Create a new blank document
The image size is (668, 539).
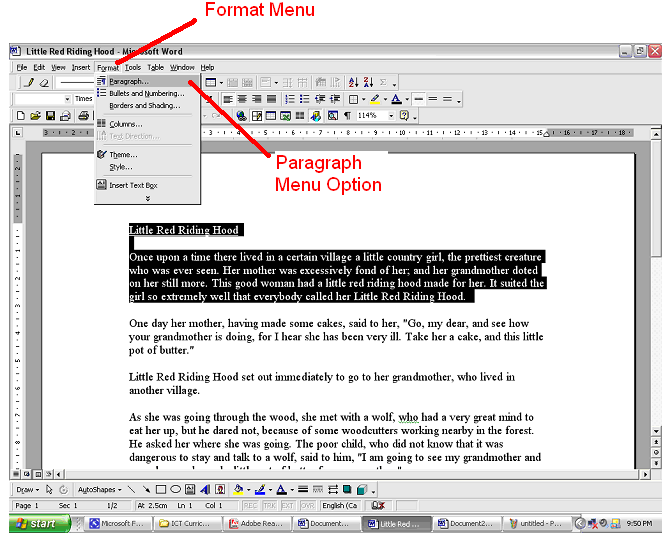(x=20, y=115)
